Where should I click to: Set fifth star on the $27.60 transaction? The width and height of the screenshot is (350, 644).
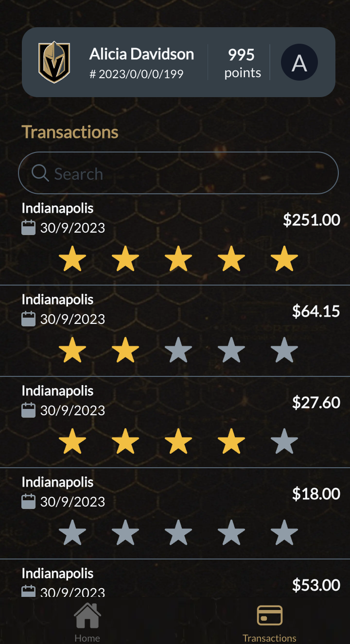tap(284, 441)
